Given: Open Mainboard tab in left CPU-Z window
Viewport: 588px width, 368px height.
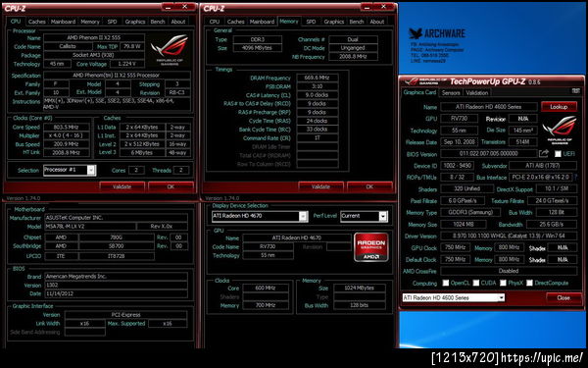Looking at the screenshot, I should (x=63, y=22).
